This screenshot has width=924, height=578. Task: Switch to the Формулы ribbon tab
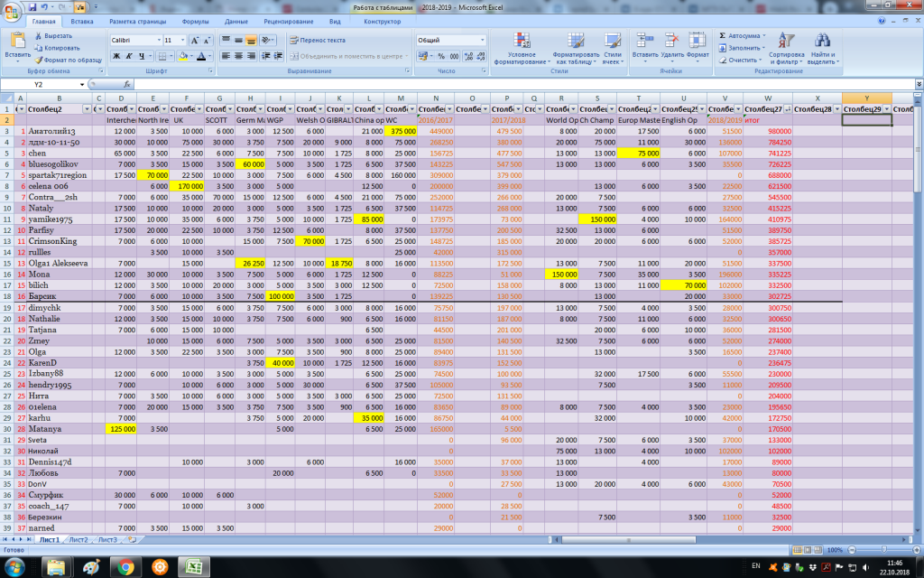tap(195, 20)
